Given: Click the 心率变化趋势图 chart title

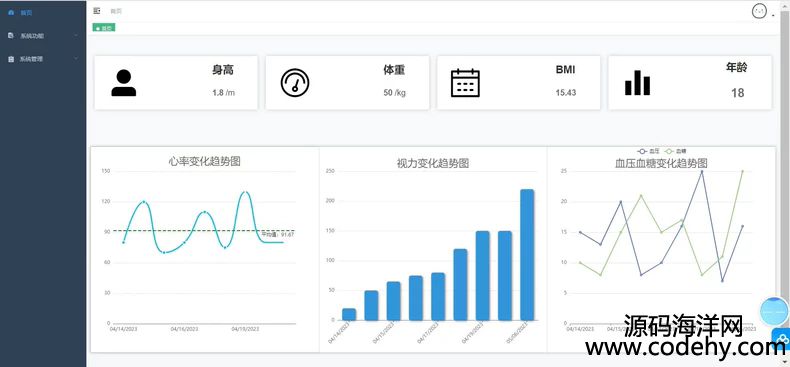Looking at the screenshot, I should [205, 161].
